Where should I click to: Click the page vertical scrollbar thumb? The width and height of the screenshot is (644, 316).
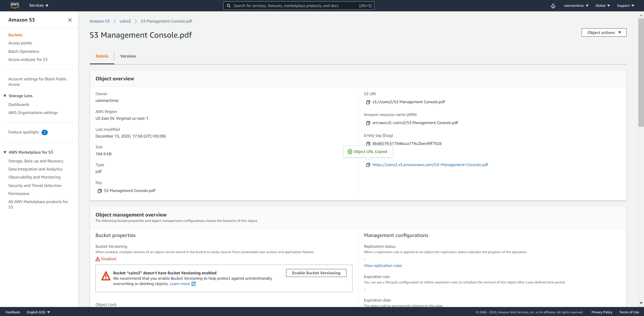pyautogui.click(x=641, y=72)
